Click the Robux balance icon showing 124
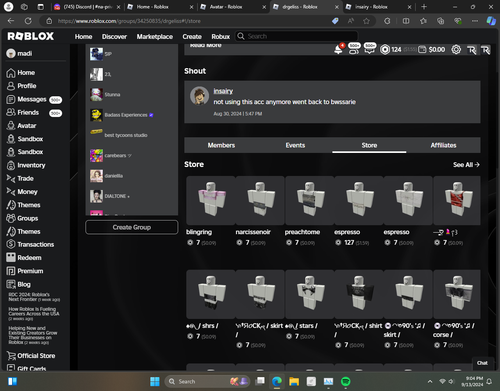The width and height of the screenshot is (500, 391). click(385, 50)
